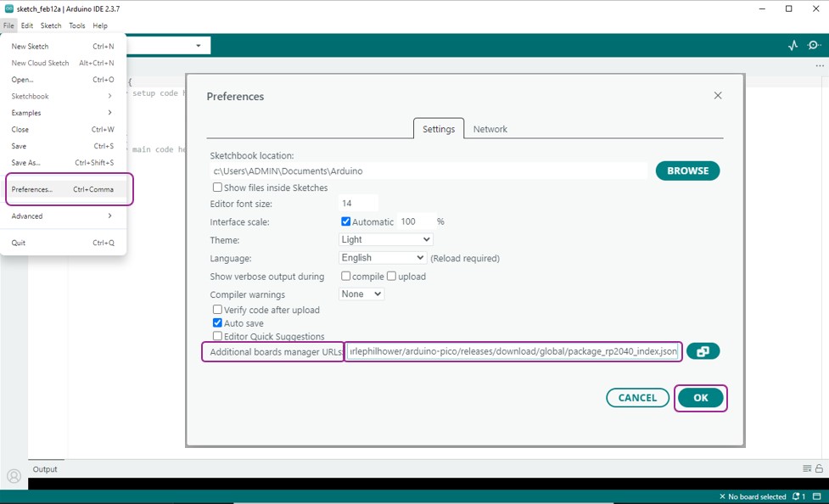Click the Additional boards manager URLs field

(x=513, y=351)
